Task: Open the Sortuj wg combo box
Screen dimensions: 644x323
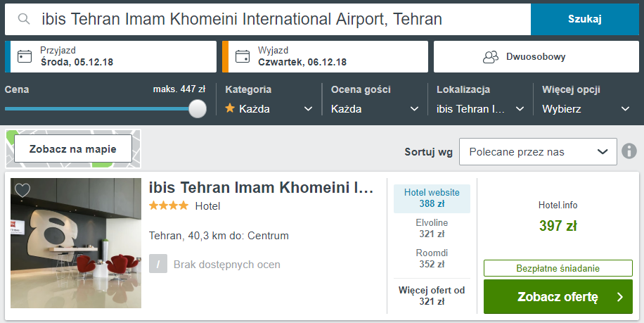Action: pos(538,151)
